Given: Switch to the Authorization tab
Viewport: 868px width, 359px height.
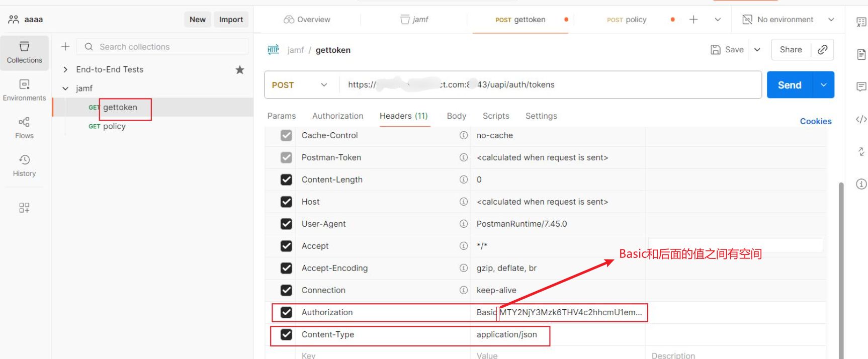Looking at the screenshot, I should pos(337,116).
